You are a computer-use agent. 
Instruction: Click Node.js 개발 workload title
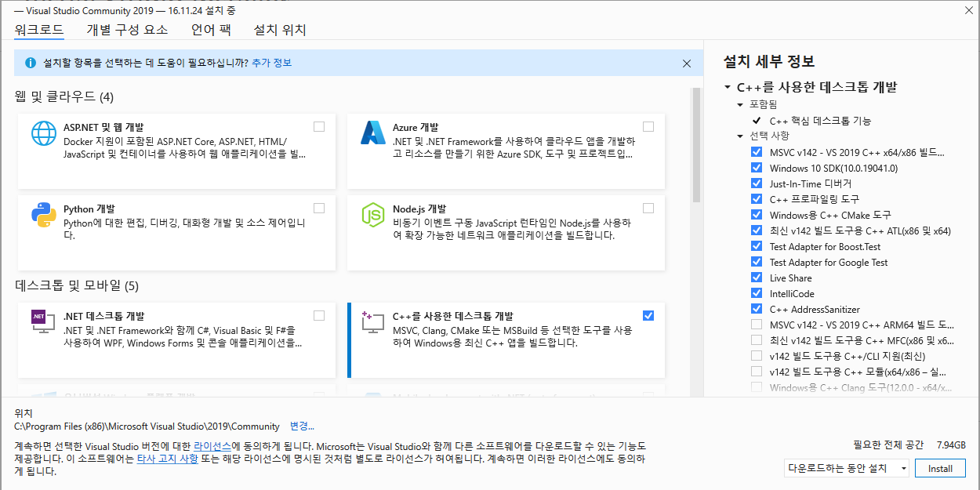[419, 209]
